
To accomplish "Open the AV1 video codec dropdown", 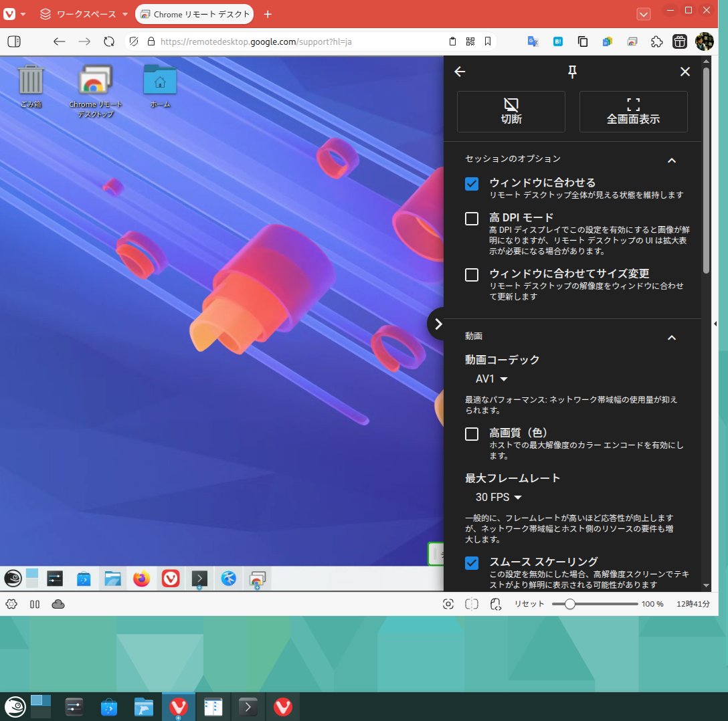I will tap(492, 379).
